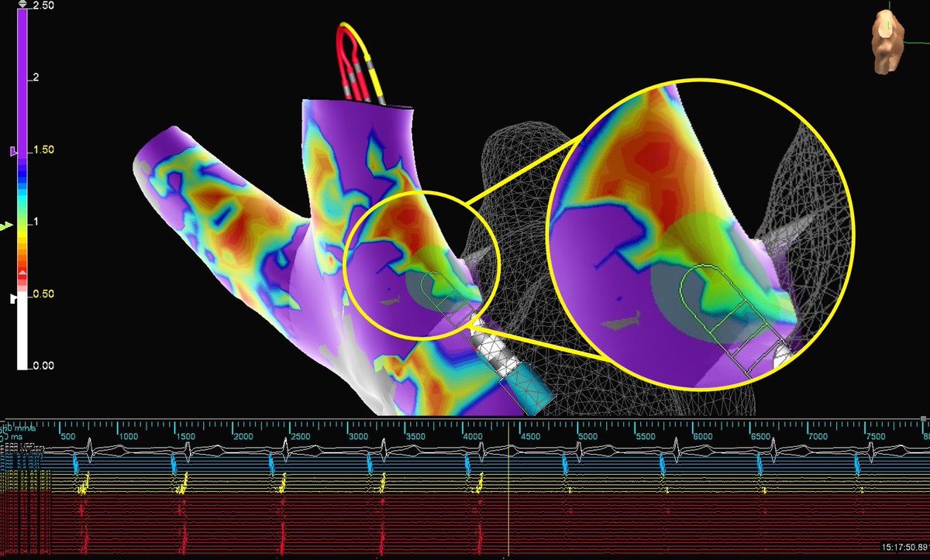Select the red and yellow mapping catheter splines
930x560 pixels.
pyautogui.click(x=360, y=64)
